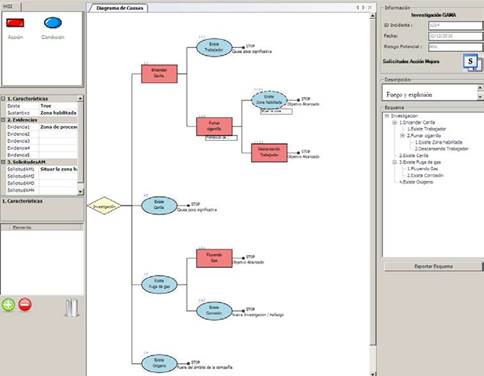This screenshot has width=484, height=376.
Task: Collapse the Investigación root tree node
Action: pos(387,116)
